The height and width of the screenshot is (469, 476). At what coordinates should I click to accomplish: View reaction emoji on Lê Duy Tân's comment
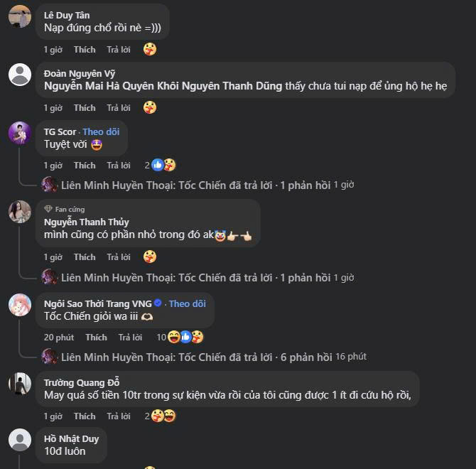pyautogui.click(x=149, y=50)
